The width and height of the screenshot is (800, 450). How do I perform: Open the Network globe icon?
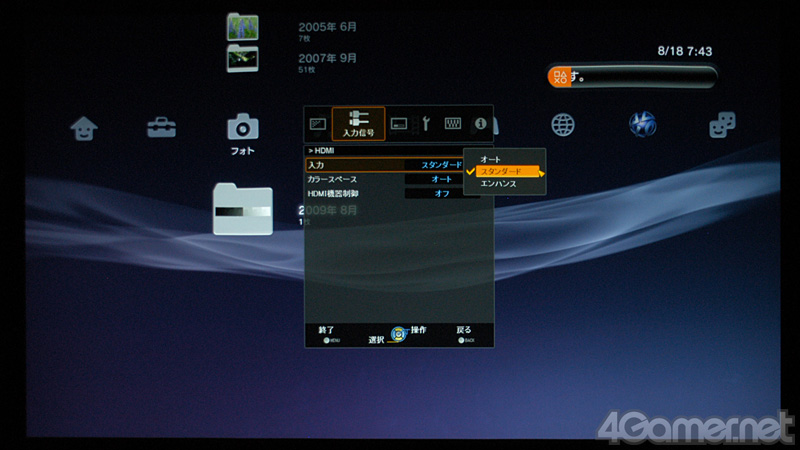click(x=563, y=125)
